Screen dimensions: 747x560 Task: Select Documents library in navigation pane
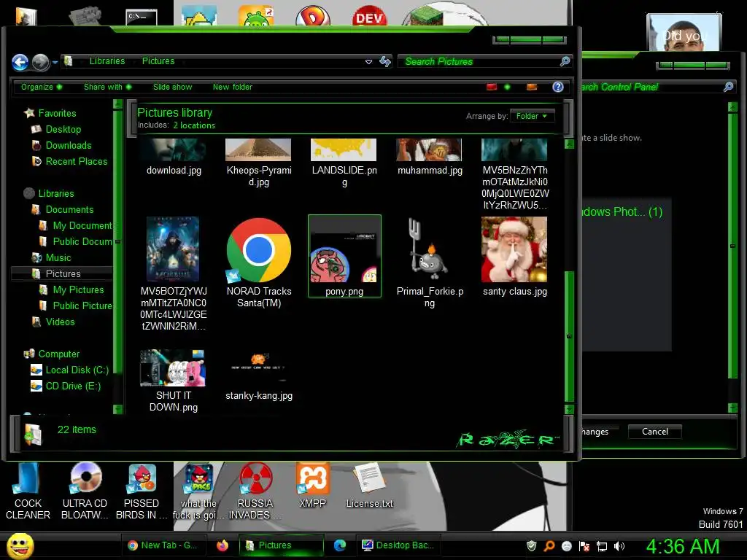[69, 209]
